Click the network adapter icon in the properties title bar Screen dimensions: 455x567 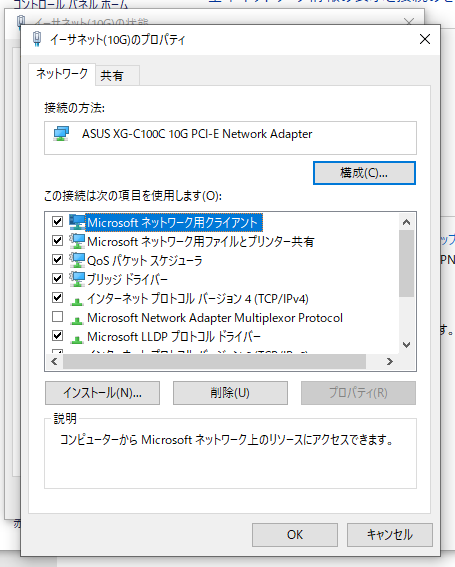(x=37, y=39)
